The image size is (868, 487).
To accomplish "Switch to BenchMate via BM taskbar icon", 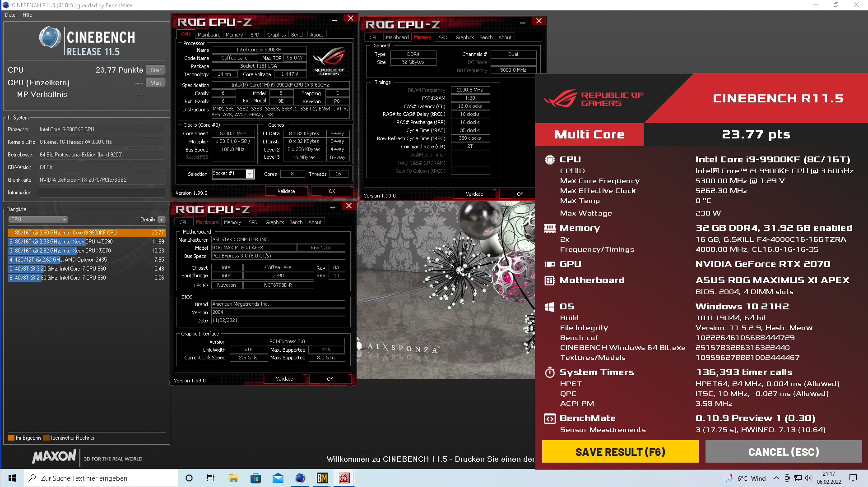I will tap(322, 478).
